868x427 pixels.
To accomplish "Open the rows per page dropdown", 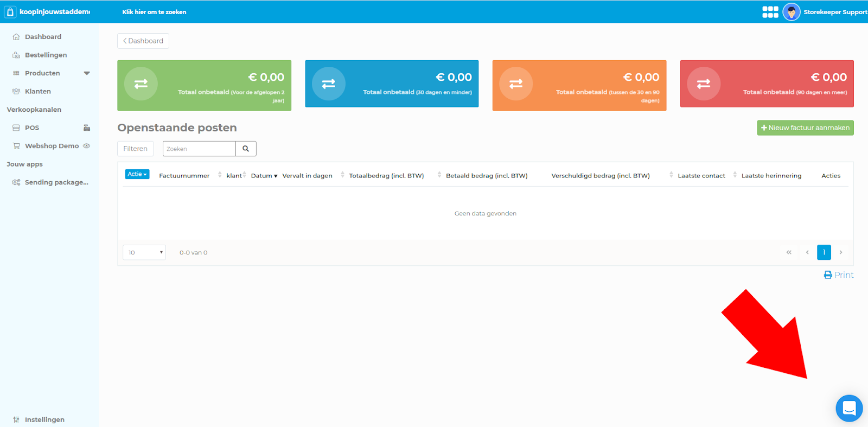I will click(144, 253).
